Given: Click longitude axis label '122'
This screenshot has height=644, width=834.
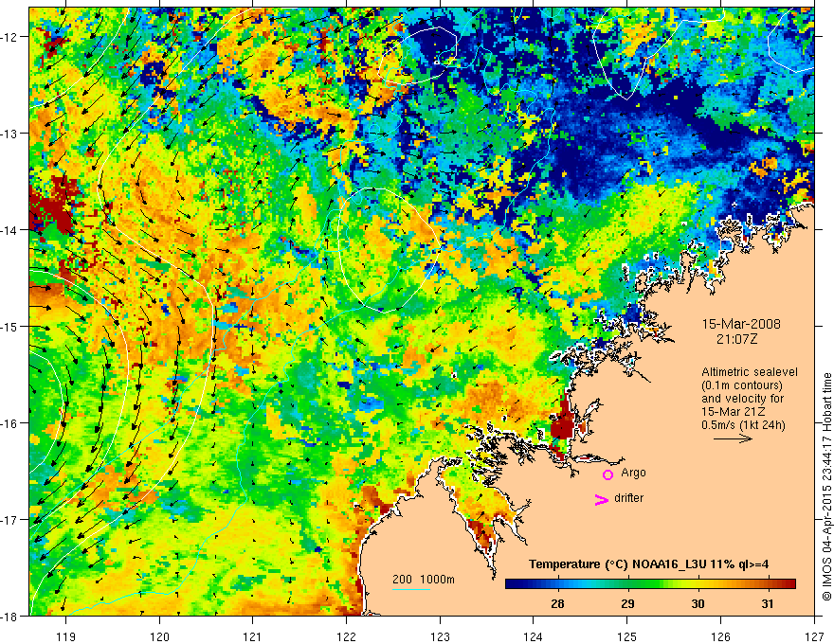Looking at the screenshot, I should (x=346, y=636).
